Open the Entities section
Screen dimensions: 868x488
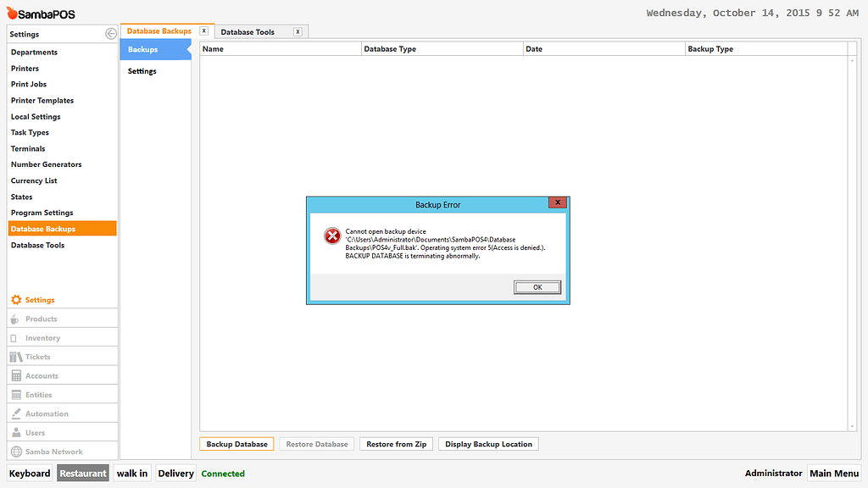point(63,395)
